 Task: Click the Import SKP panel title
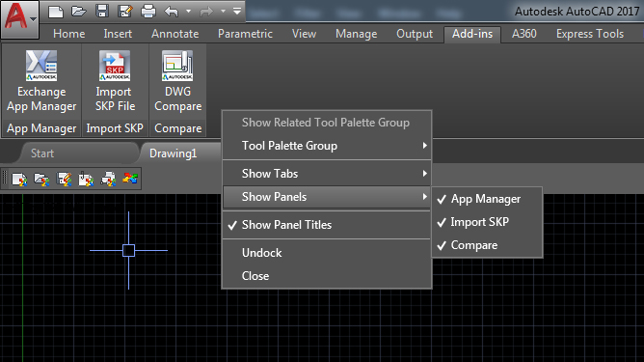click(x=115, y=128)
